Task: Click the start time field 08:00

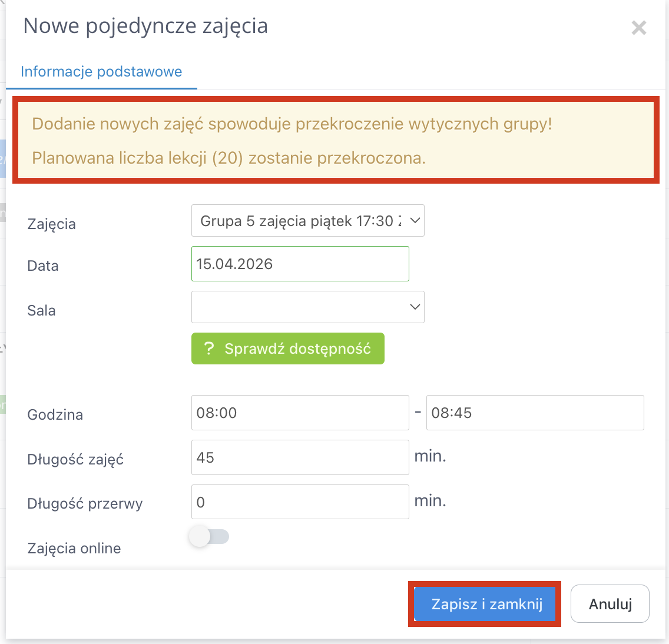Action: pos(300,413)
